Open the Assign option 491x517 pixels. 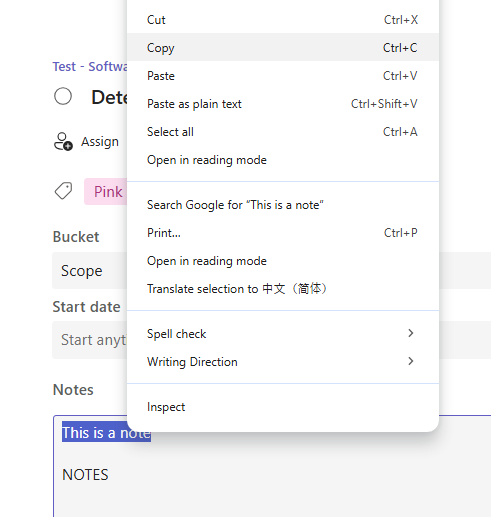(x=100, y=142)
